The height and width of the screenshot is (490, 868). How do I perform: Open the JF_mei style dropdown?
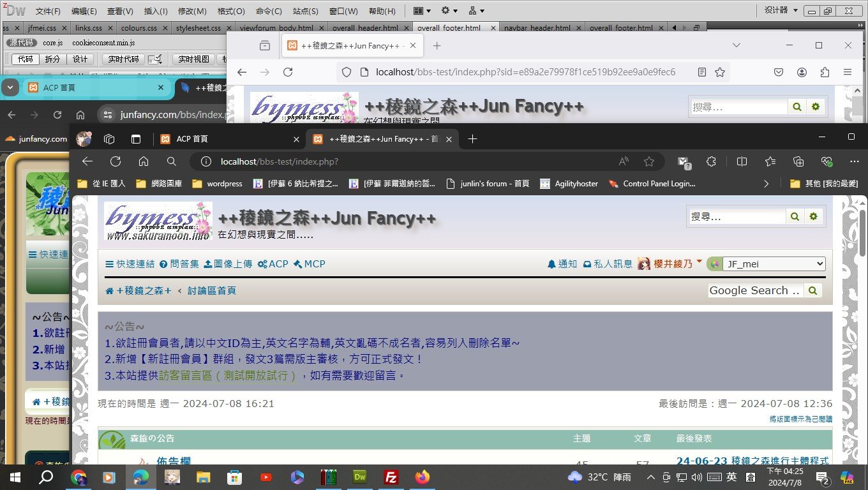click(x=773, y=264)
